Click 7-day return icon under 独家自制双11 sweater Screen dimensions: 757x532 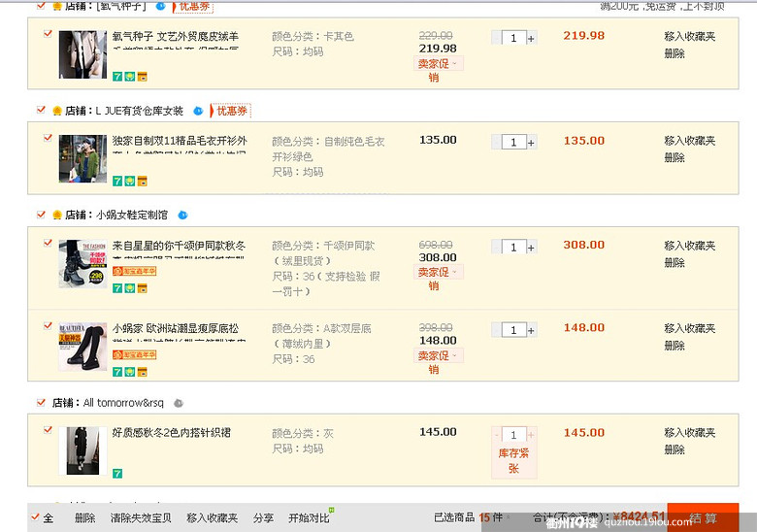117,181
